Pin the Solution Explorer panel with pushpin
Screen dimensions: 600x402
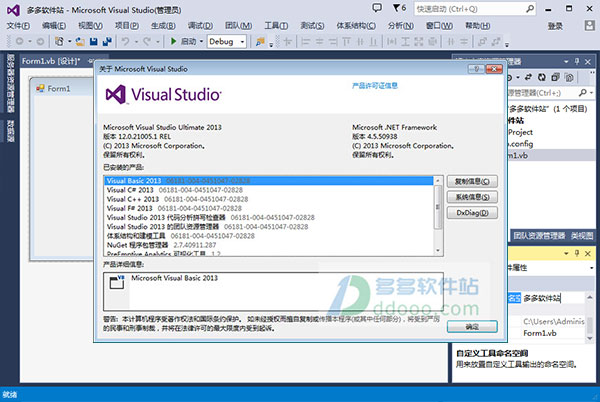coord(577,61)
